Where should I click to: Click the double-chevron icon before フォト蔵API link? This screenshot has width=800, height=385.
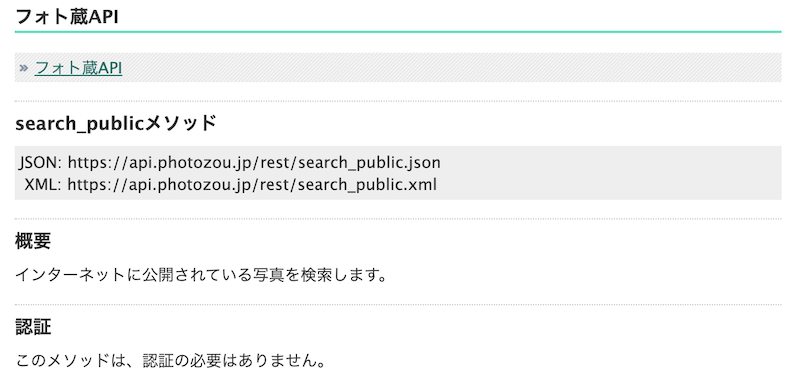coord(23,68)
